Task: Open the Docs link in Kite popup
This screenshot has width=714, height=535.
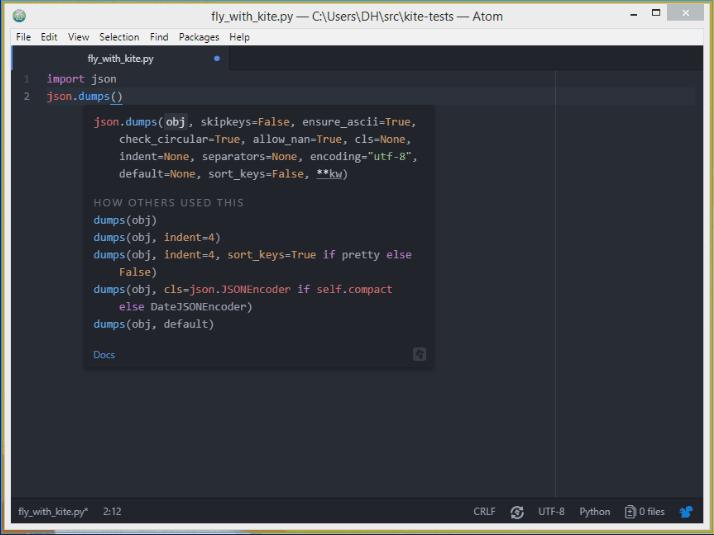Action: (104, 355)
